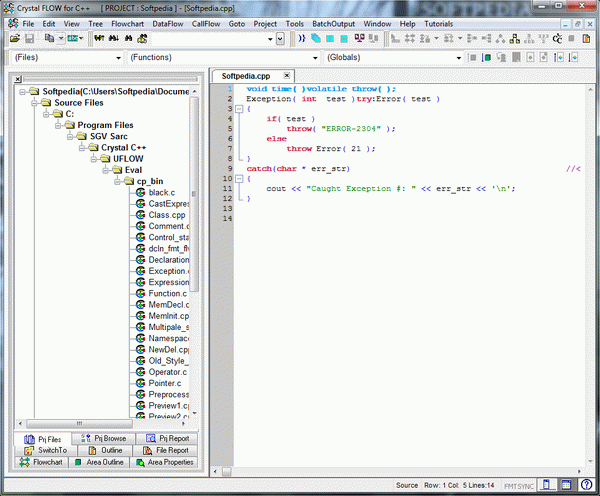Click the first binoculars search icon
Image resolution: width=600 pixels, height=496 pixels.
click(x=99, y=38)
